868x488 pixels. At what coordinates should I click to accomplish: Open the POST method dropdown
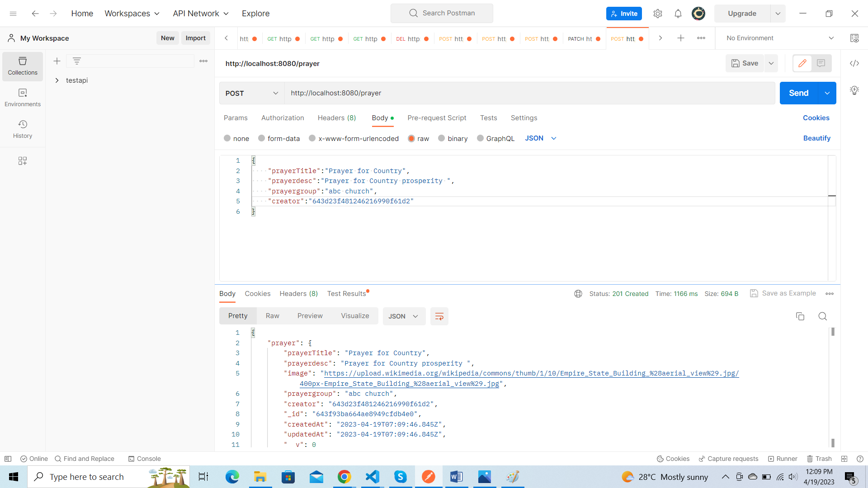[x=251, y=93]
